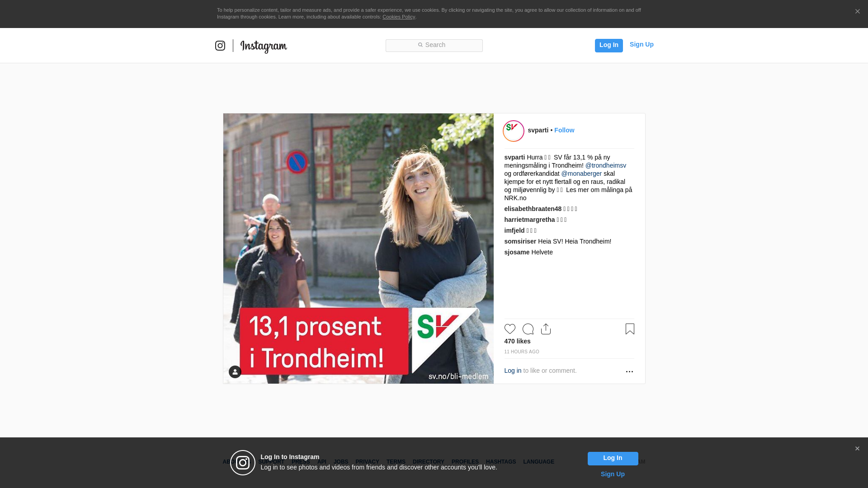Click the svparti username in post header
Screen dimensions: 868x488
pos(538,130)
